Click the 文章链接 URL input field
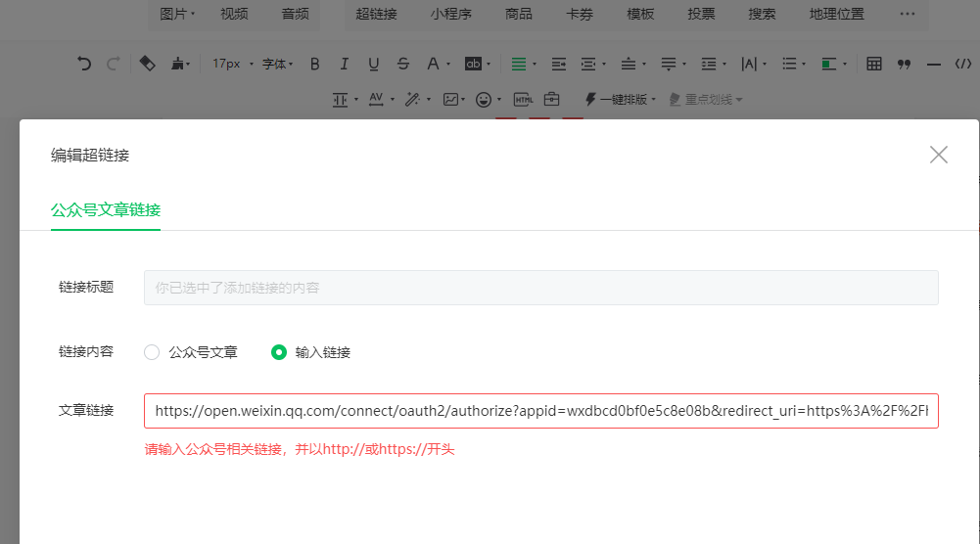 coord(541,411)
